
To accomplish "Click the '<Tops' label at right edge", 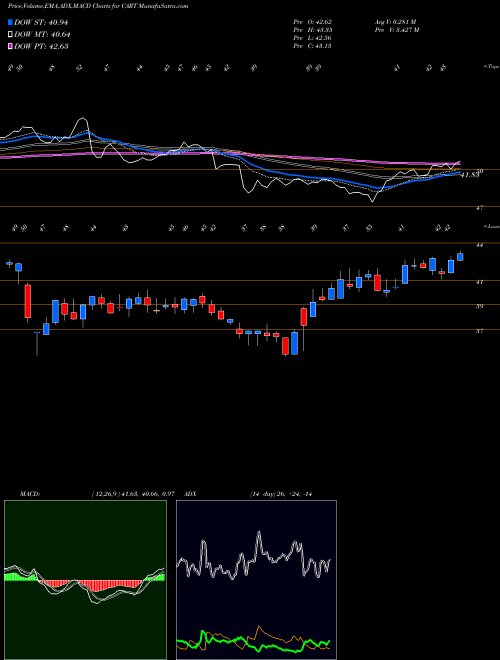I will tap(491, 67).
